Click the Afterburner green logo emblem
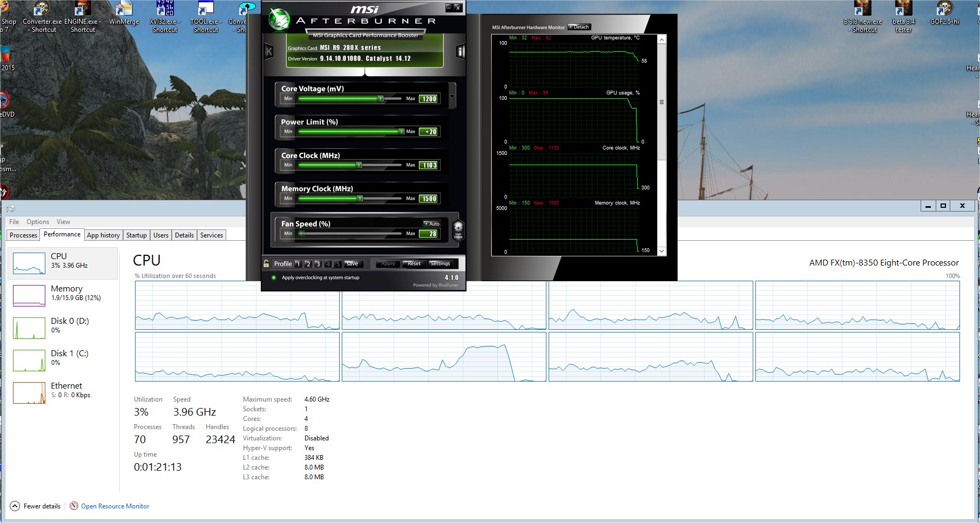 pyautogui.click(x=280, y=20)
